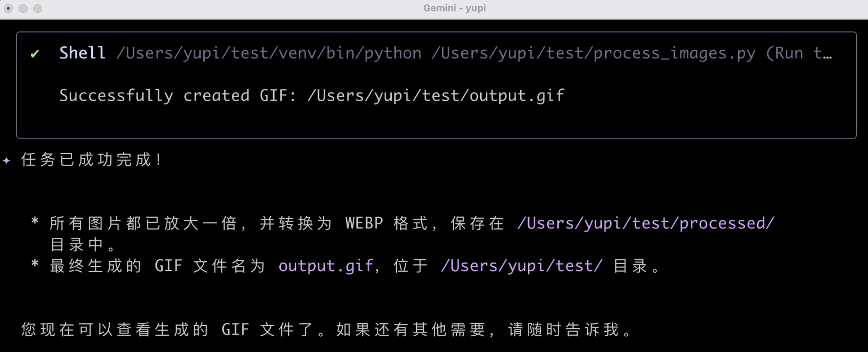The image size is (868, 352).
Task: Click the purple sparkle response indicator
Action: coord(7,161)
